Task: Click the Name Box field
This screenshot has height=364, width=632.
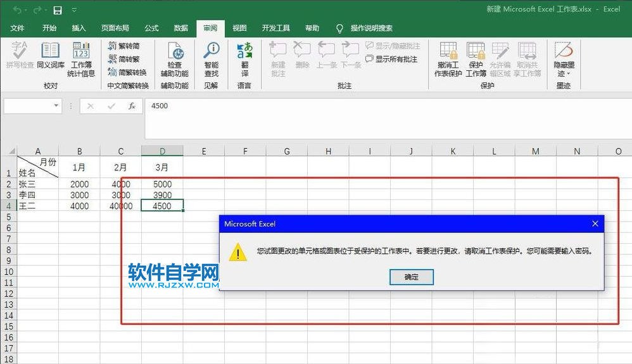Action: pos(28,106)
